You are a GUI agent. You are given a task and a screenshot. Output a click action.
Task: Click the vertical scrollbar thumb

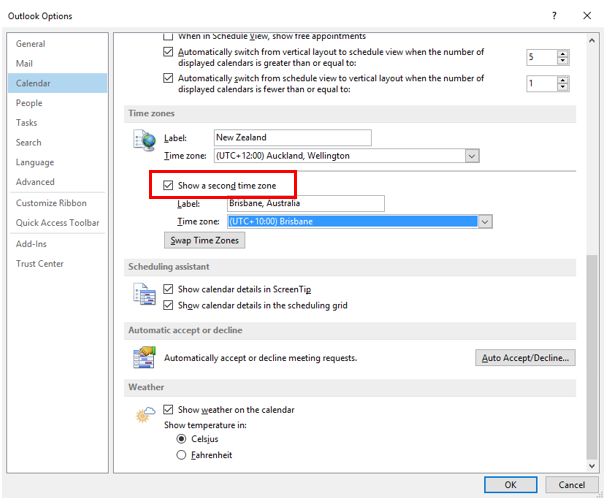point(592,357)
